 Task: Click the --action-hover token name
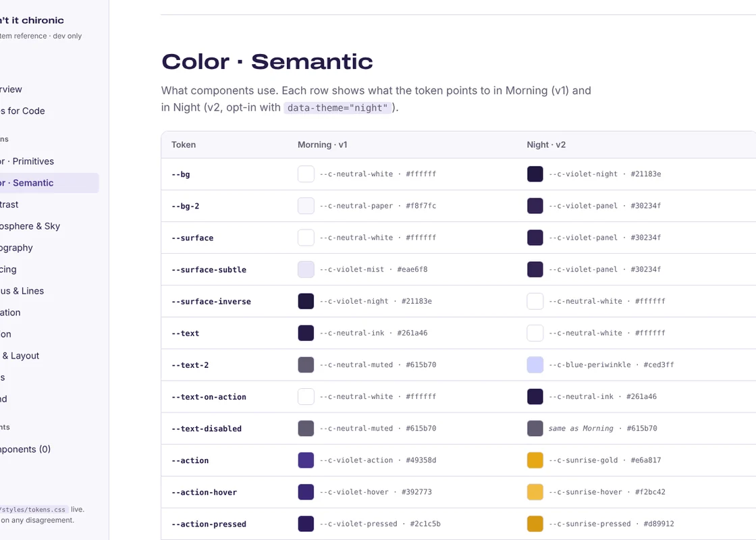tap(204, 493)
